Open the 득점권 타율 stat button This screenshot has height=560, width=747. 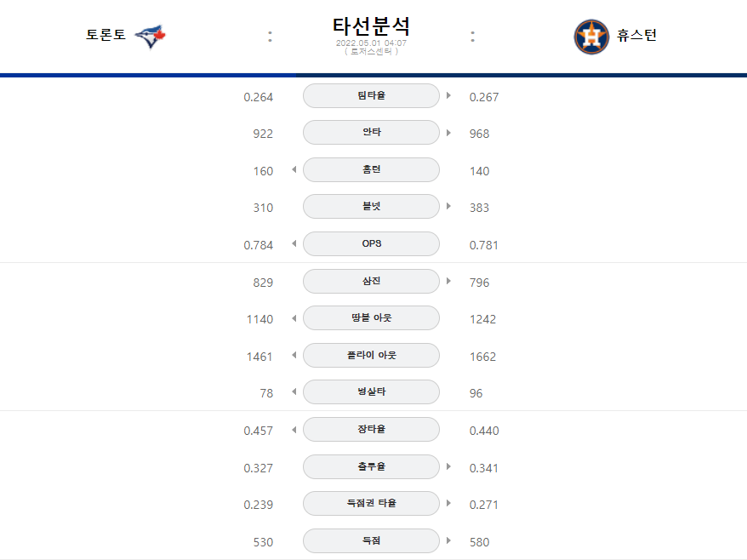(x=371, y=503)
